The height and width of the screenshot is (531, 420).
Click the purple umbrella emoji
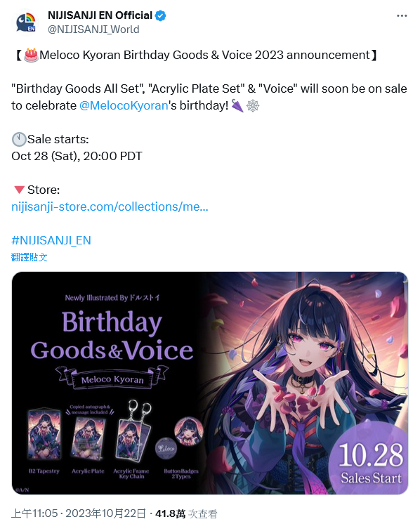click(237, 105)
